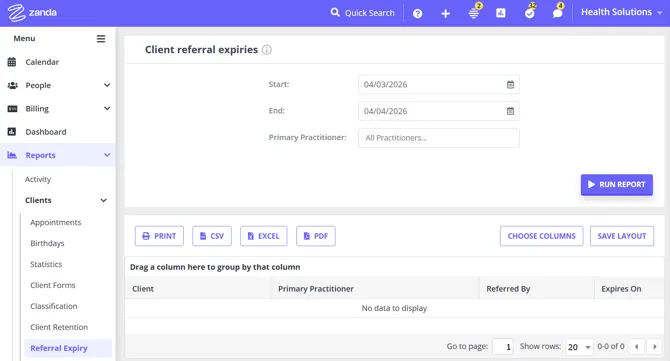
Task: Open the tasks checkmark icon
Action: pyautogui.click(x=529, y=13)
